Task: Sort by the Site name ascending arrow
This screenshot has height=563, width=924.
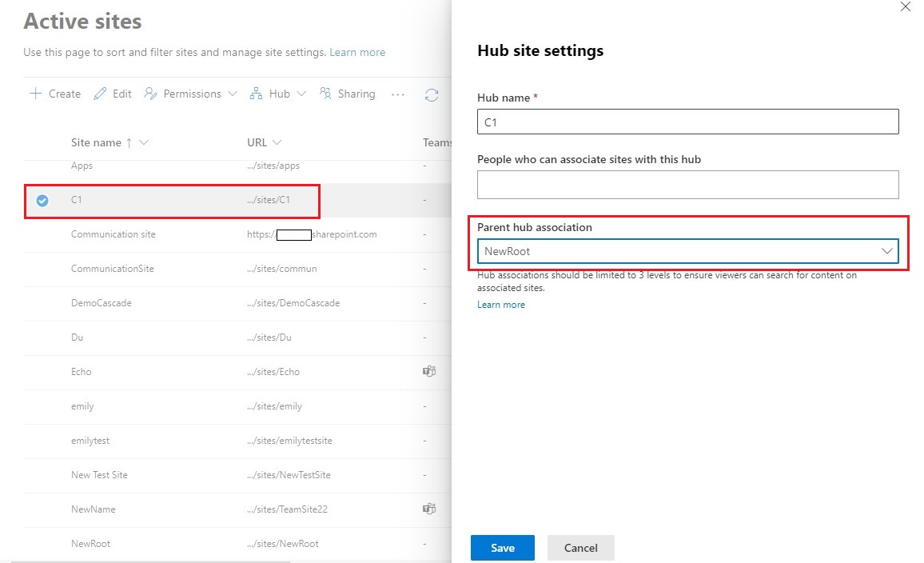Action: 129,142
